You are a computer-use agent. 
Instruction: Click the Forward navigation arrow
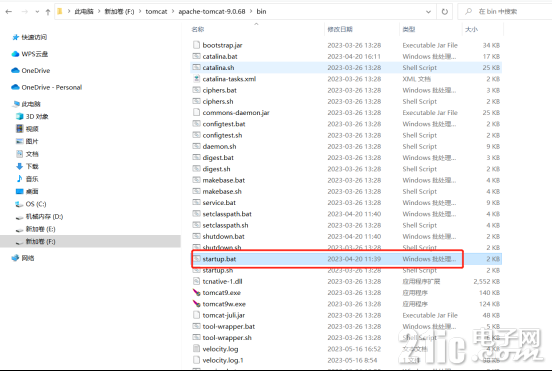pyautogui.click(x=25, y=12)
